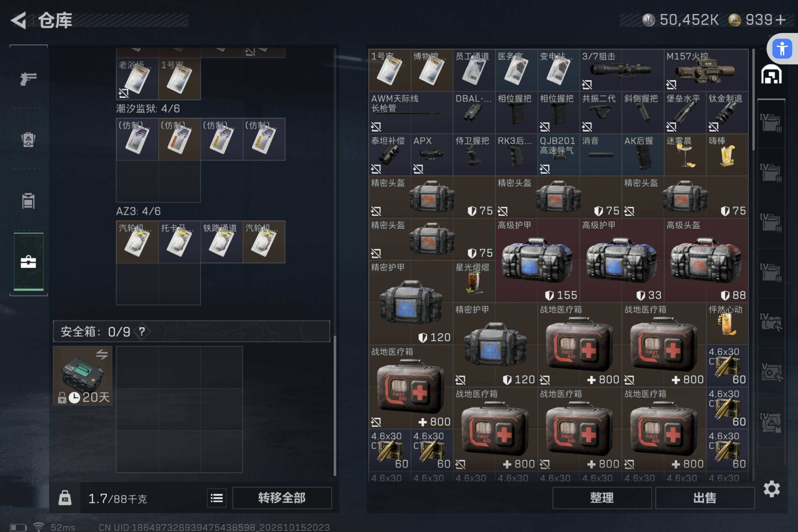Open the weight lock KG icon
This screenshot has height=532, width=798.
(65, 498)
